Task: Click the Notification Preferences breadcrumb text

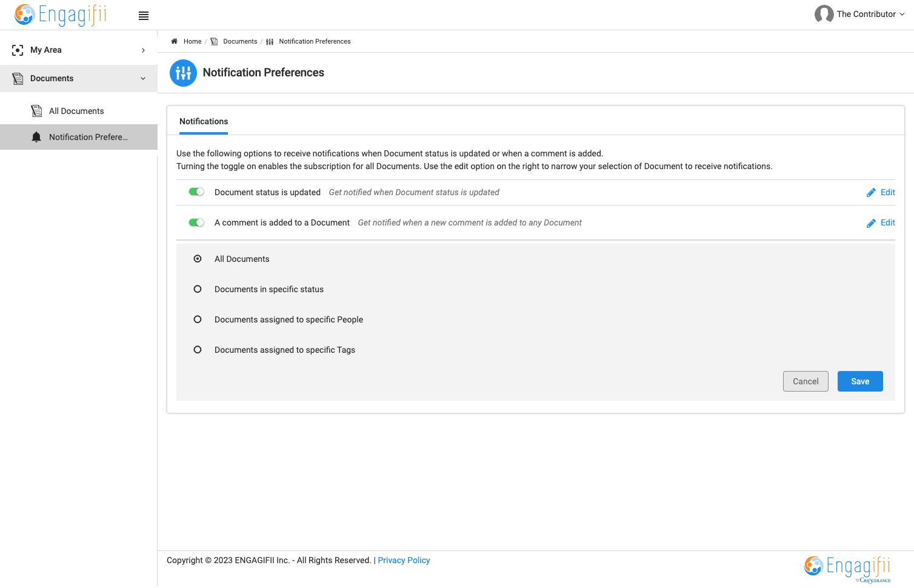Action: pos(315,41)
